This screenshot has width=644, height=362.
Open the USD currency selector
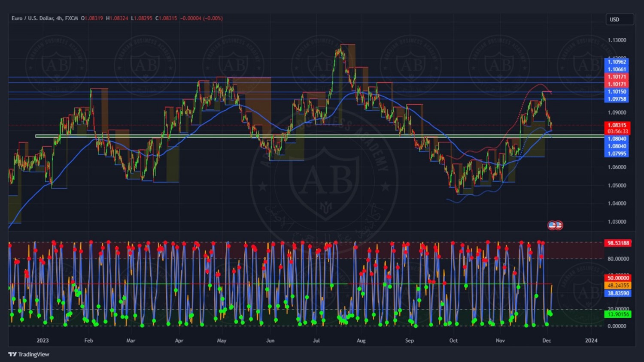pyautogui.click(x=619, y=20)
